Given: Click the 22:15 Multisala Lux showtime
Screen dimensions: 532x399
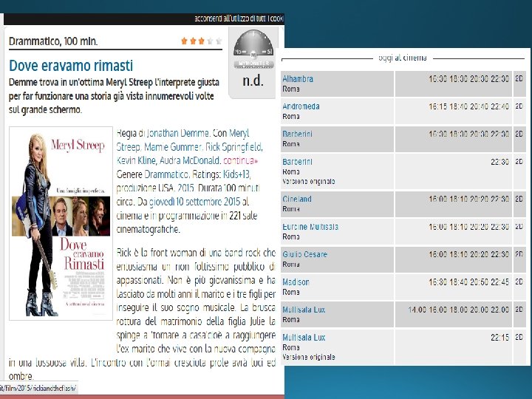Looking at the screenshot, I should 499,338.
